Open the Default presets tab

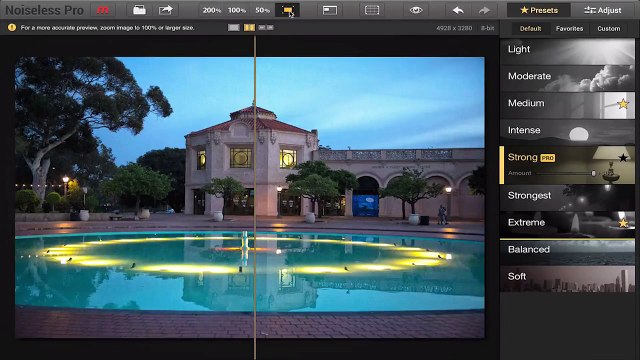530,29
